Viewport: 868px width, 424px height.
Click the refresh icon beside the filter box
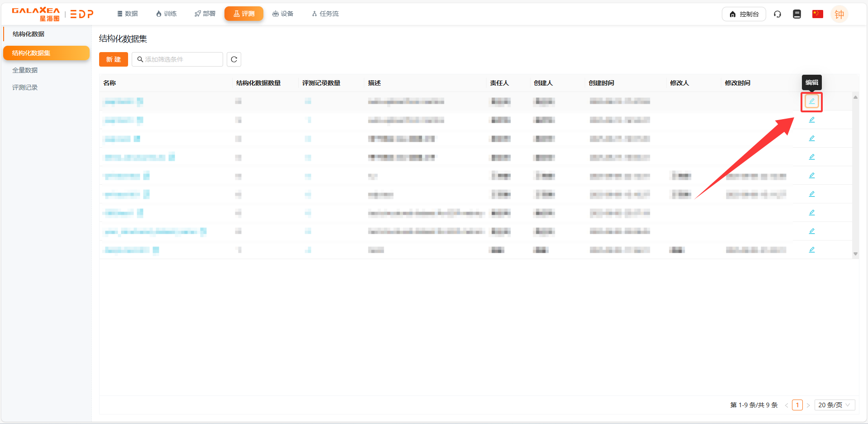click(x=234, y=59)
